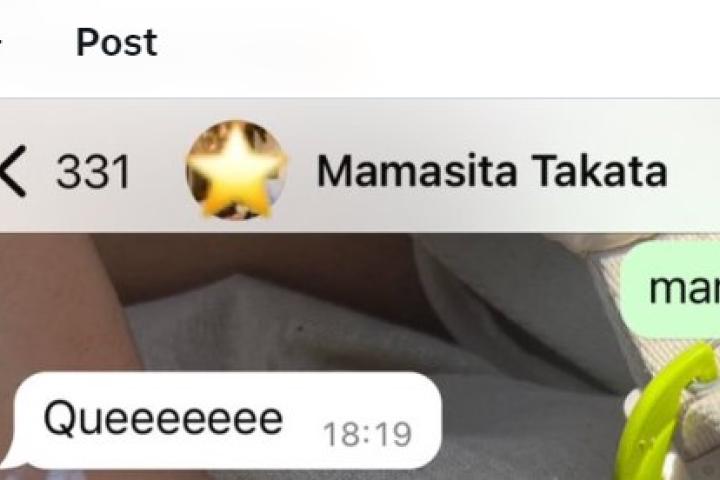The width and height of the screenshot is (720, 480).
Task: Click the Queeeeeee message text
Action: coord(163,419)
